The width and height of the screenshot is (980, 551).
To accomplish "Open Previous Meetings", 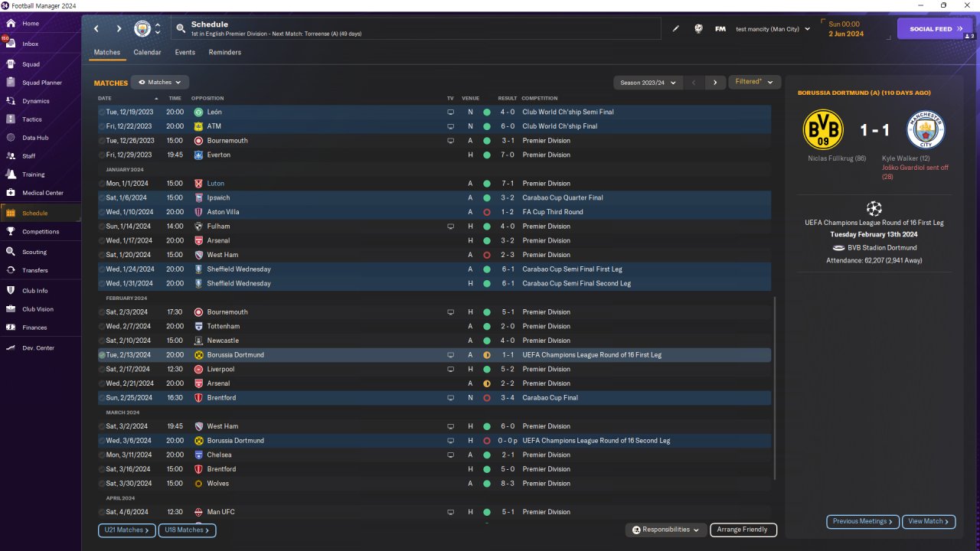I will [x=862, y=521].
